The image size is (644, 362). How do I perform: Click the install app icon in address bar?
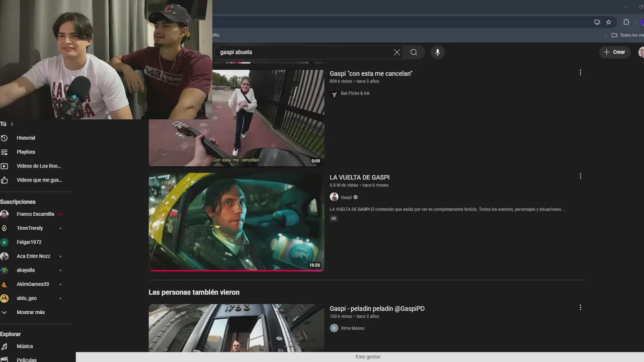click(x=597, y=22)
